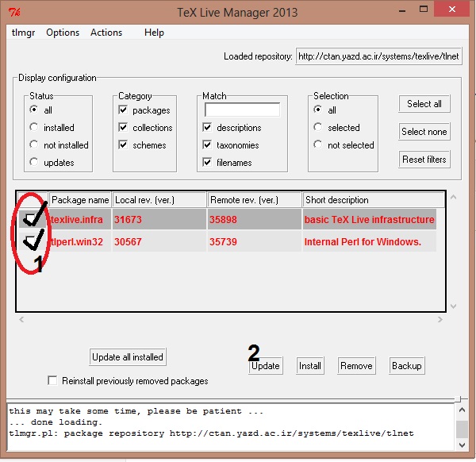Enable Reinstall previously removed packages checkbox
The width and height of the screenshot is (476, 462).
click(x=52, y=380)
